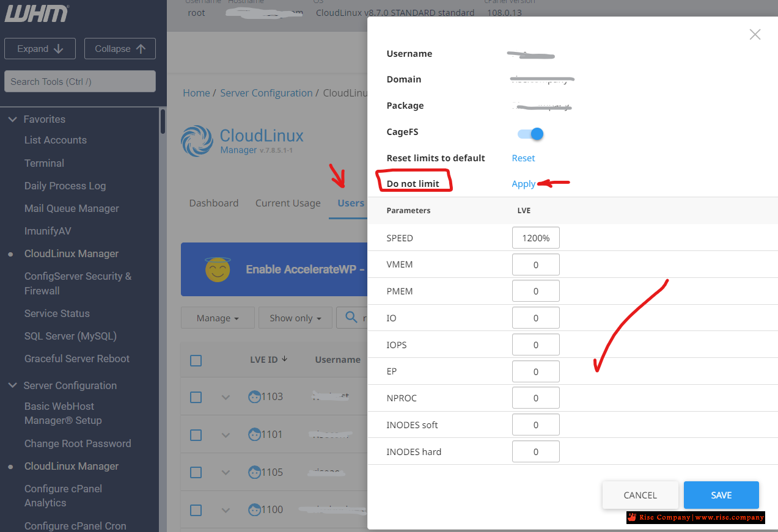Check the row checkbox for LVE 1100
The image size is (778, 532).
pos(196,510)
